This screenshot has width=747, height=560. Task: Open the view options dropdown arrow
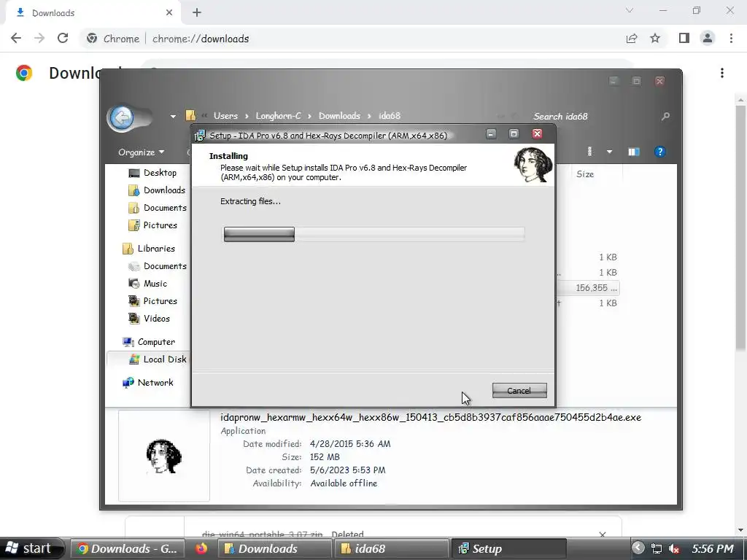pos(609,152)
